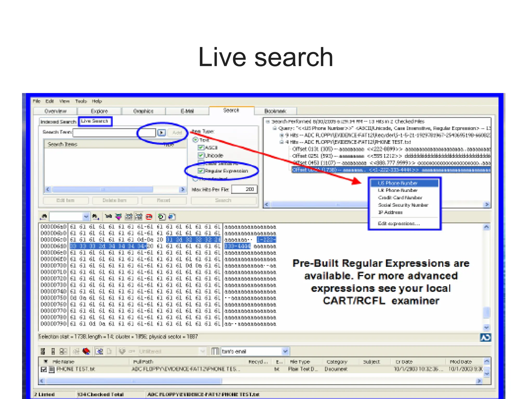The width and height of the screenshot is (532, 399).
Task: Click the AccessData logo icon on the right of the status line
Action: tap(485, 337)
